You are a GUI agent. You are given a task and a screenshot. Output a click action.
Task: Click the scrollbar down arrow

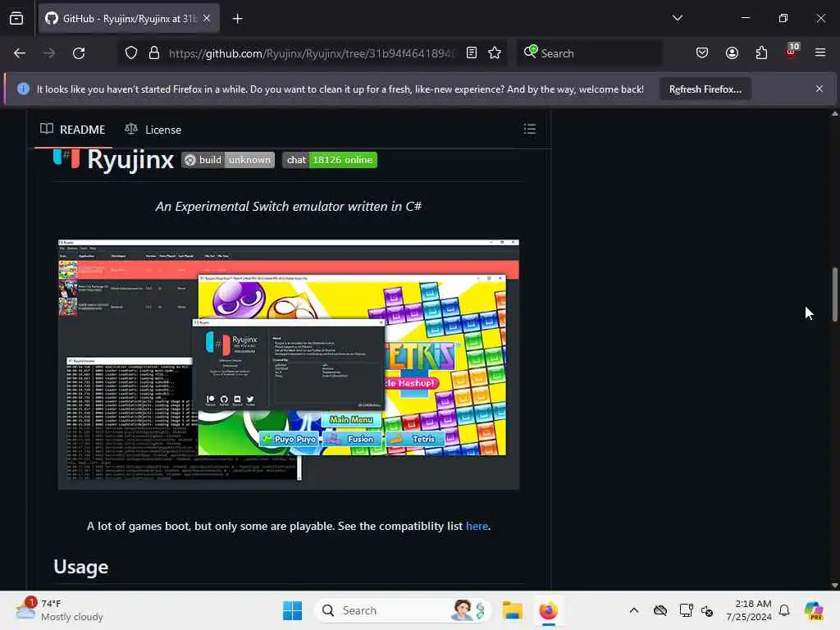[834, 585]
